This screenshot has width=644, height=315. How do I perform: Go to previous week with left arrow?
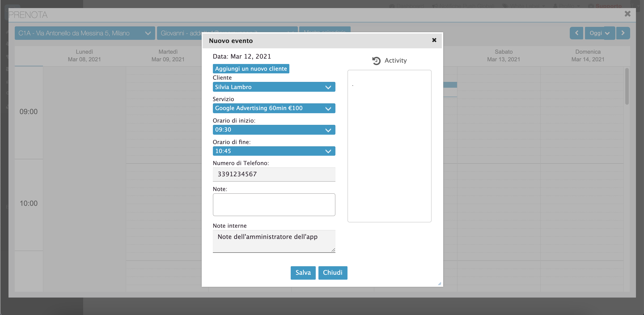pos(576,33)
